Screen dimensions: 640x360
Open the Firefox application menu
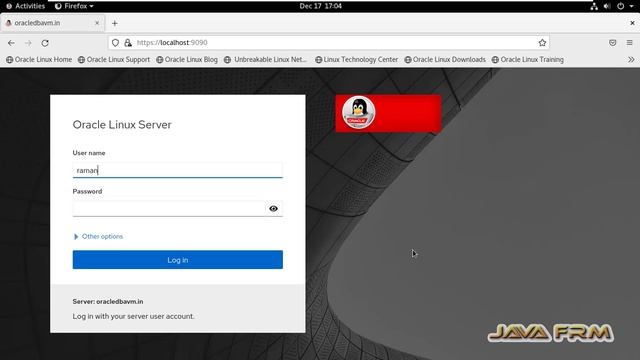(x=74, y=6)
